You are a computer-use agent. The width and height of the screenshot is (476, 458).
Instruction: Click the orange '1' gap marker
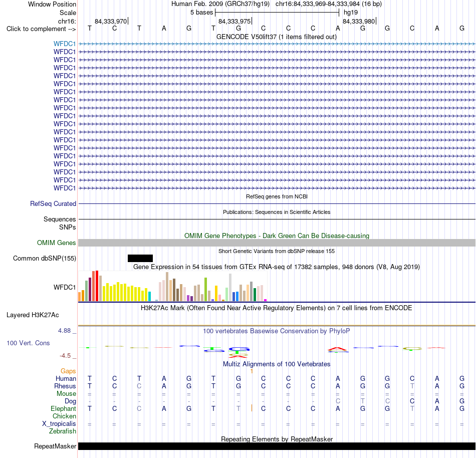pos(252,371)
